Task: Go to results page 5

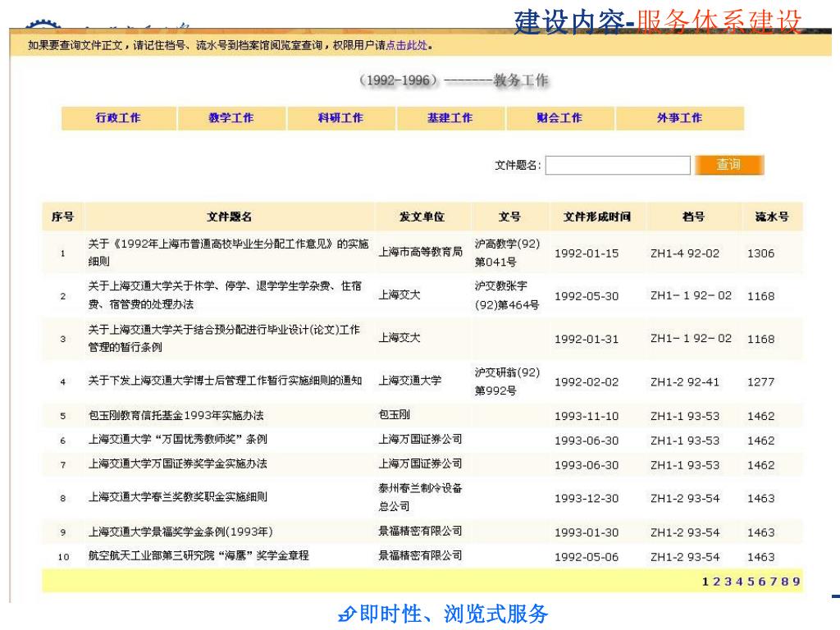Action: pos(751,582)
